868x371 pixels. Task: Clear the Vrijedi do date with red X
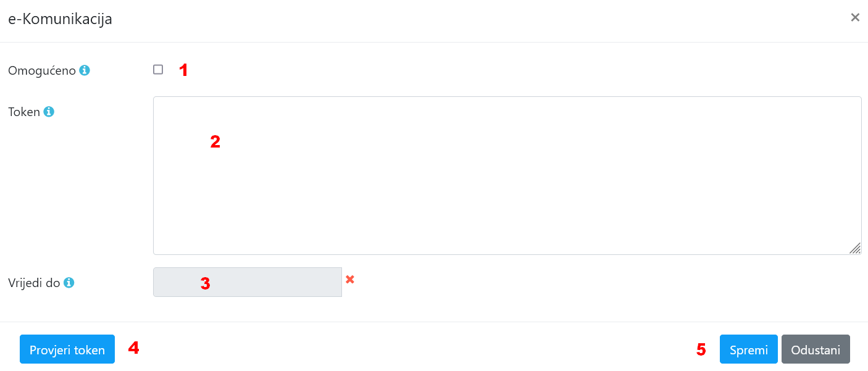350,280
